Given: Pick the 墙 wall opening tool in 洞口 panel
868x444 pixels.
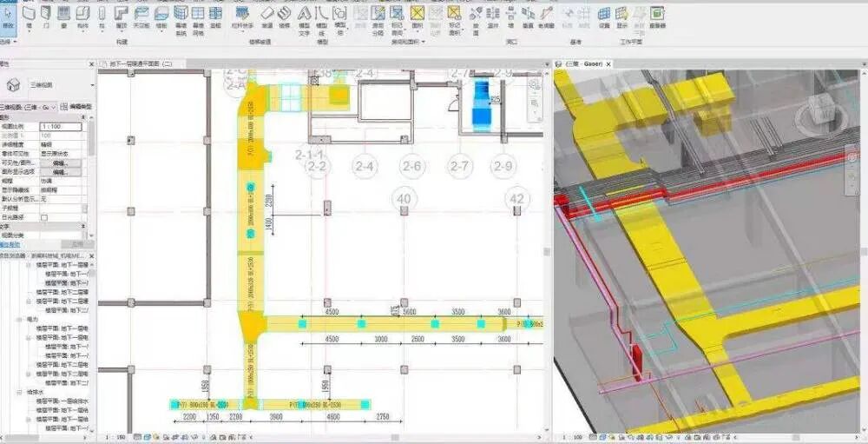Looking at the screenshot, I should click(x=511, y=17).
